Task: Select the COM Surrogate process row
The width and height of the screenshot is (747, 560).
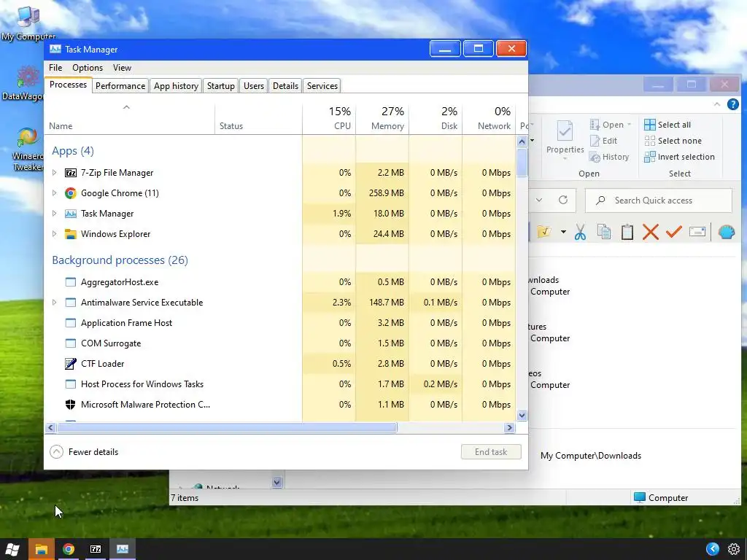Action: pos(280,343)
